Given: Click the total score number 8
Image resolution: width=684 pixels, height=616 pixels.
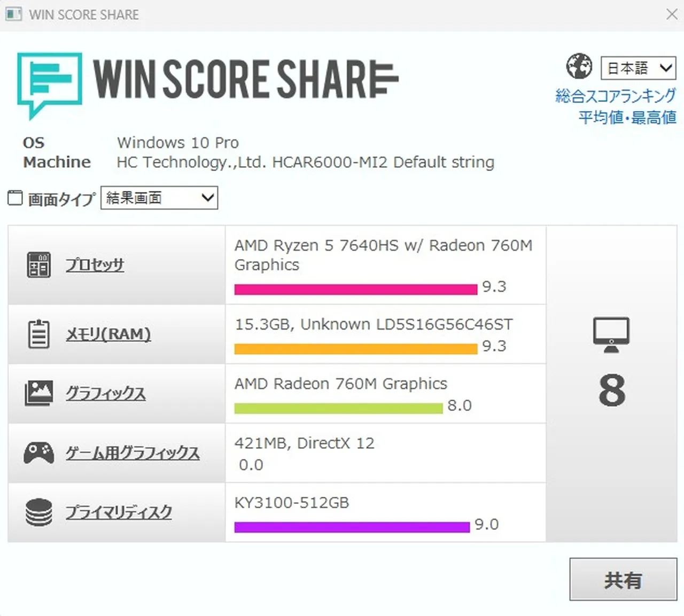Looking at the screenshot, I should tap(612, 391).
